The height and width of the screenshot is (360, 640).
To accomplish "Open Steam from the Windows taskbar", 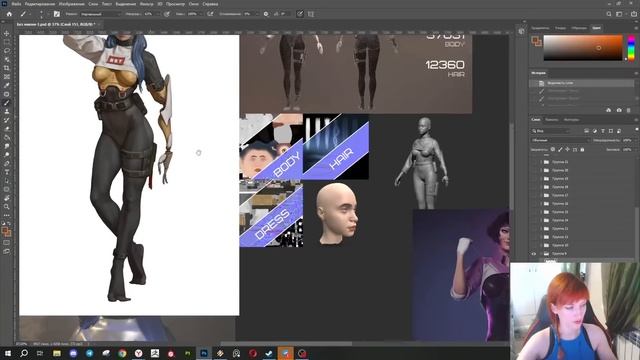I will 269,353.
